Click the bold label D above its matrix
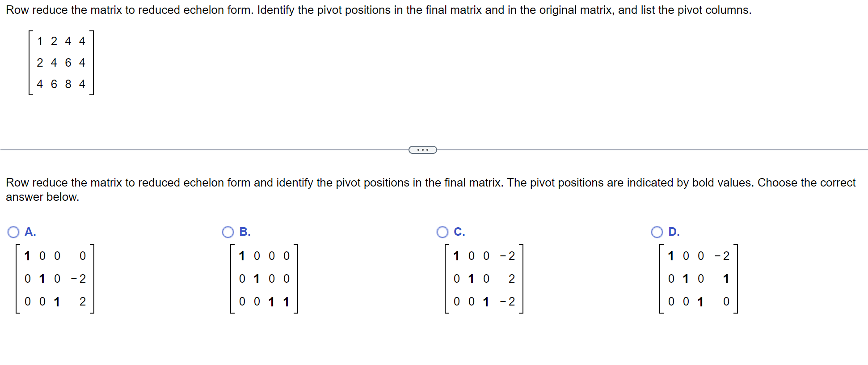The height and width of the screenshot is (365, 868). point(673,232)
